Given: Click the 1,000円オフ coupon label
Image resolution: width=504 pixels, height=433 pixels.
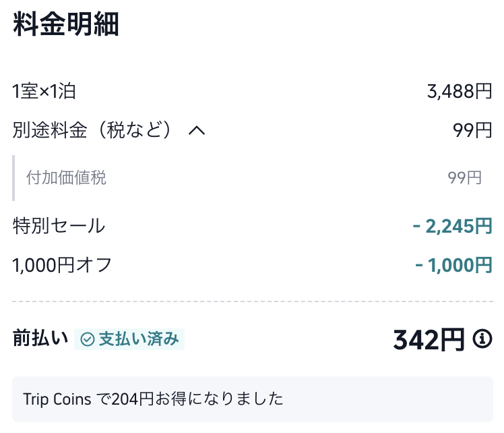Looking at the screenshot, I should (x=62, y=265).
